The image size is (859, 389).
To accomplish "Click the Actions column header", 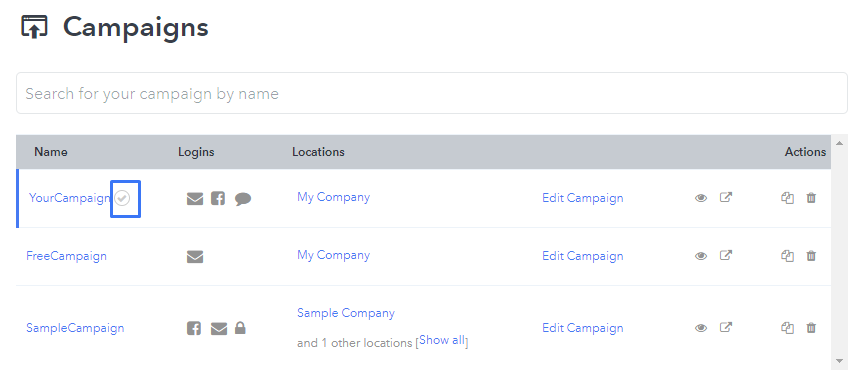I will pos(805,152).
